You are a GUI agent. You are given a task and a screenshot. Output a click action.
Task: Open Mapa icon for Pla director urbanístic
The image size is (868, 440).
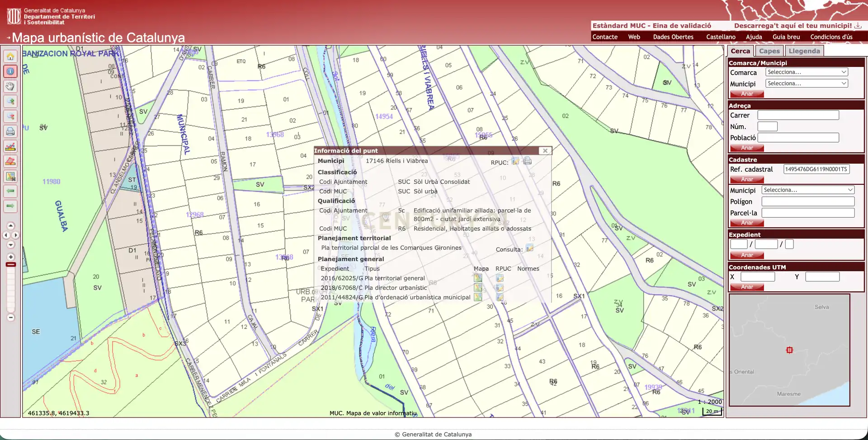coord(478,288)
